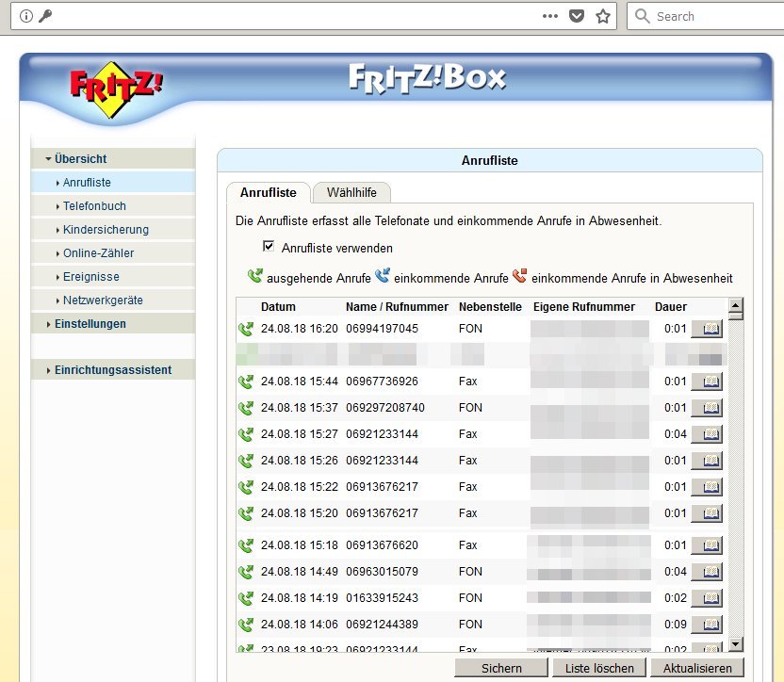This screenshot has width=784, height=682.
Task: Select number 06963015079
Action: (382, 572)
